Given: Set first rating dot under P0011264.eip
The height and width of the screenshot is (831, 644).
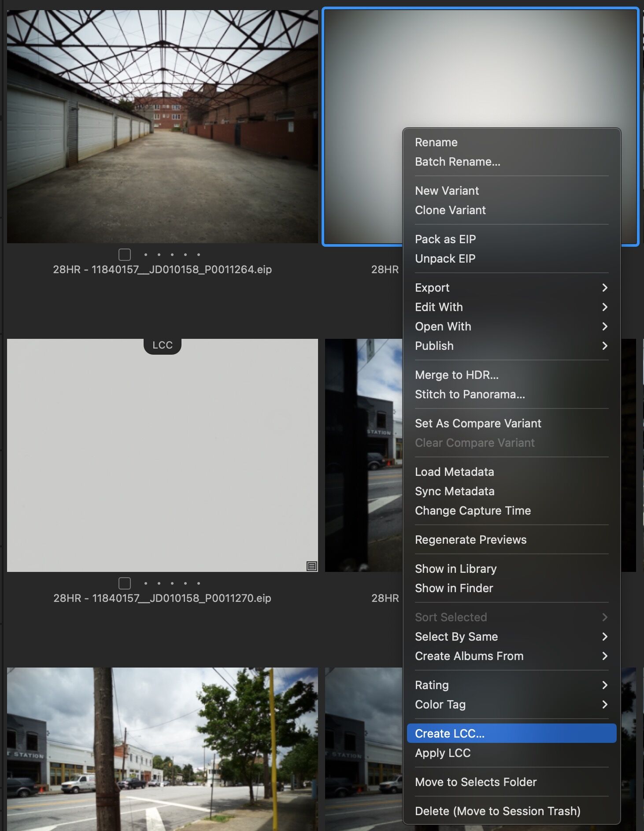Looking at the screenshot, I should click(x=146, y=255).
